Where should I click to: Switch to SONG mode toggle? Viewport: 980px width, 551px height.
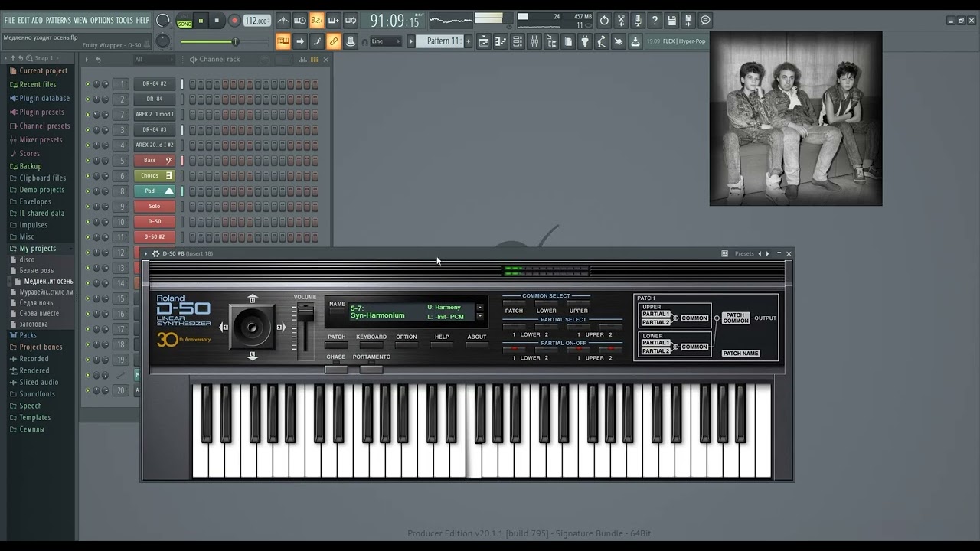pos(185,24)
